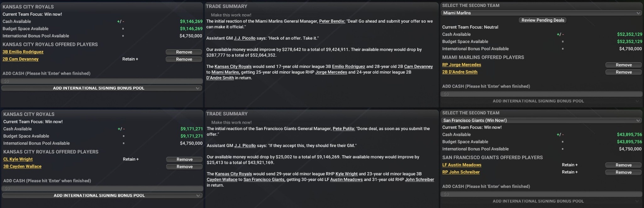Enable Retain on Kyle Wright
Image resolution: width=644 pixels, height=208 pixels.
point(130,159)
